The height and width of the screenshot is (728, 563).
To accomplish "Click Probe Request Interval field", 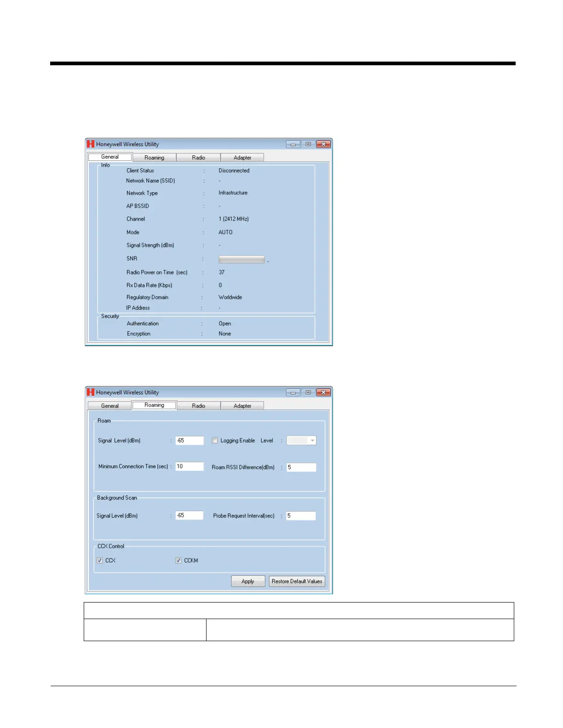I will (x=301, y=516).
